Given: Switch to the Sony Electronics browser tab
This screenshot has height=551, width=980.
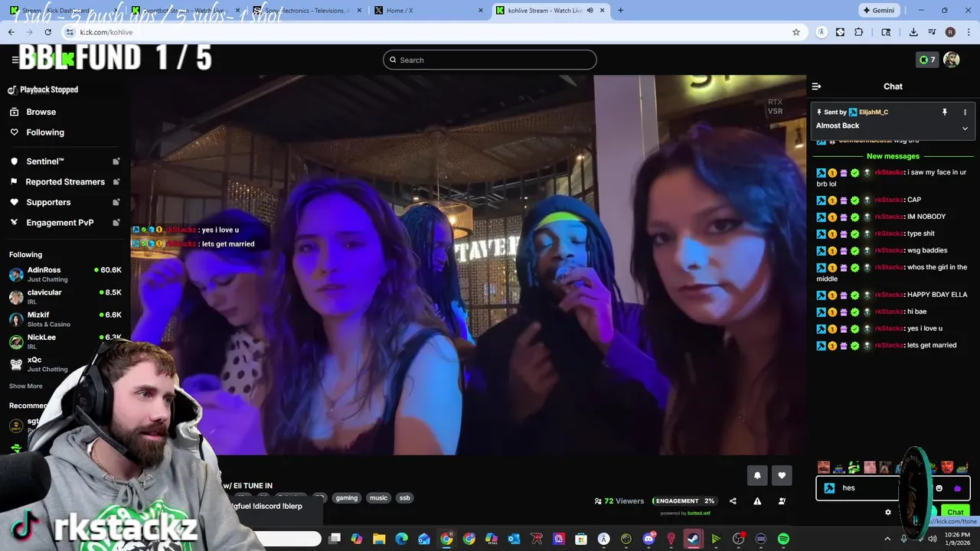Looking at the screenshot, I should (305, 11).
